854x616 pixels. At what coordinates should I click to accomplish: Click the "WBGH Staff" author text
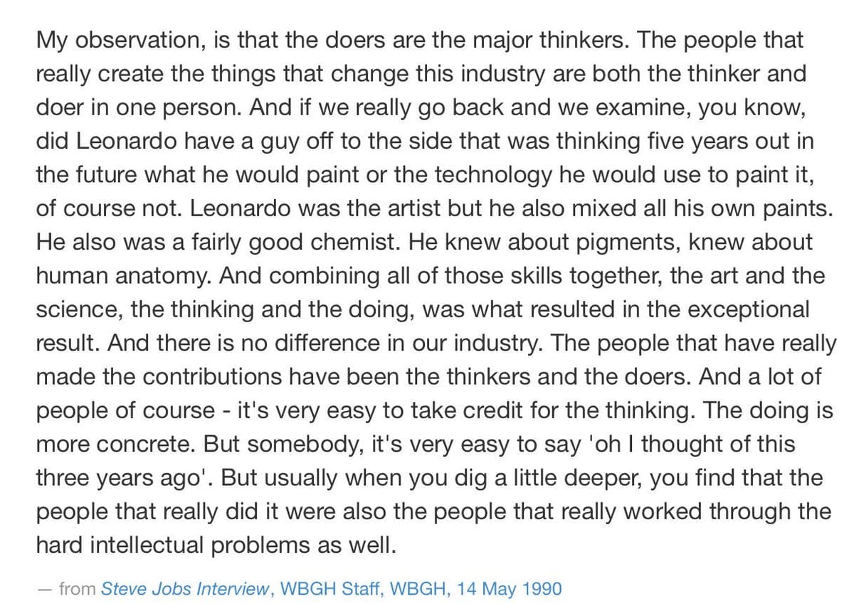pyautogui.click(x=325, y=589)
